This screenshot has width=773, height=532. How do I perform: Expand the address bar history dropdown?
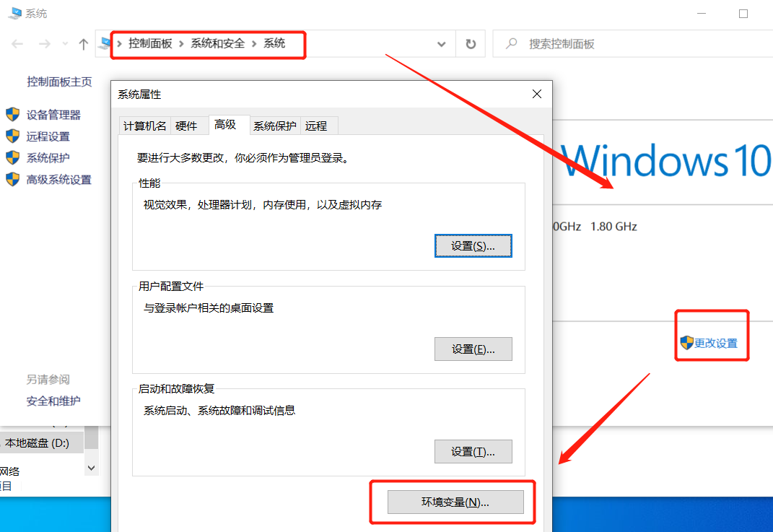pyautogui.click(x=441, y=44)
